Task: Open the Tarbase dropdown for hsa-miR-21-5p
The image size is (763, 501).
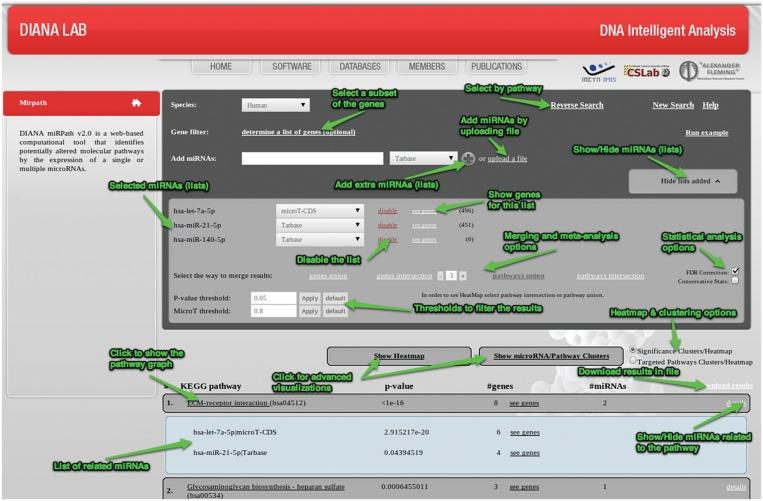Action: pos(320,225)
